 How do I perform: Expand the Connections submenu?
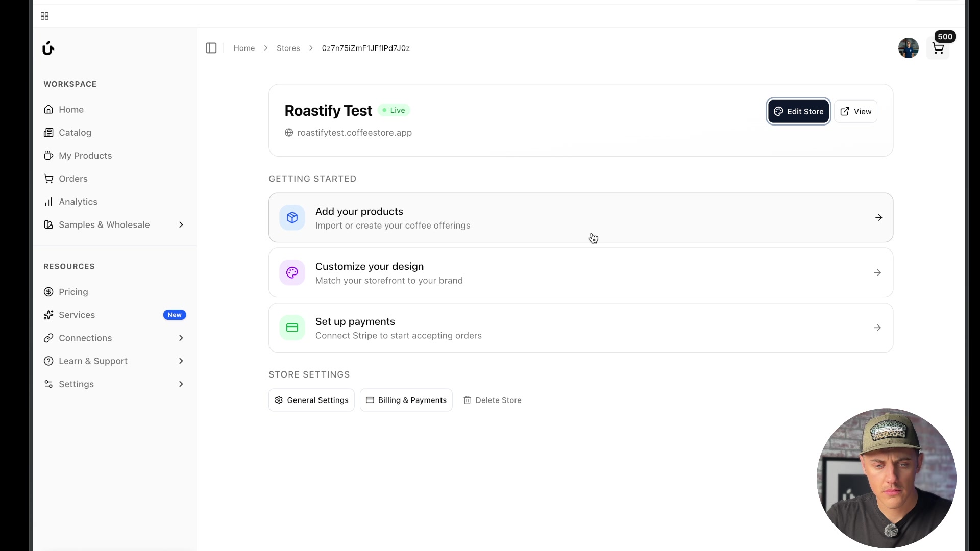181,338
